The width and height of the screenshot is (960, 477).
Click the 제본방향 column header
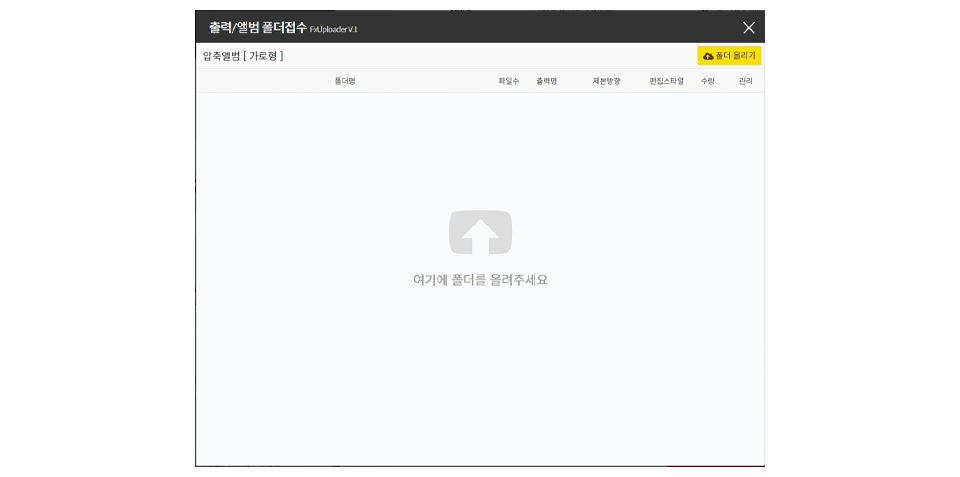[x=606, y=81]
